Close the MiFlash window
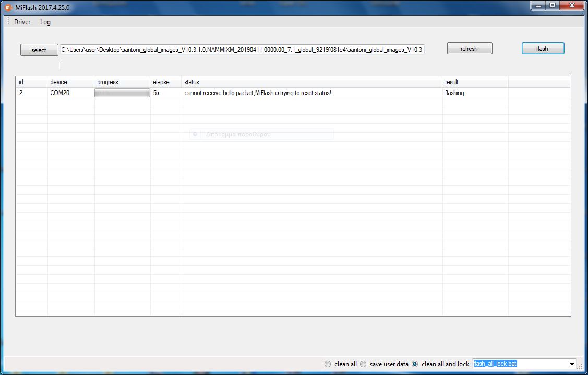The width and height of the screenshot is (588, 375). tap(572, 6)
